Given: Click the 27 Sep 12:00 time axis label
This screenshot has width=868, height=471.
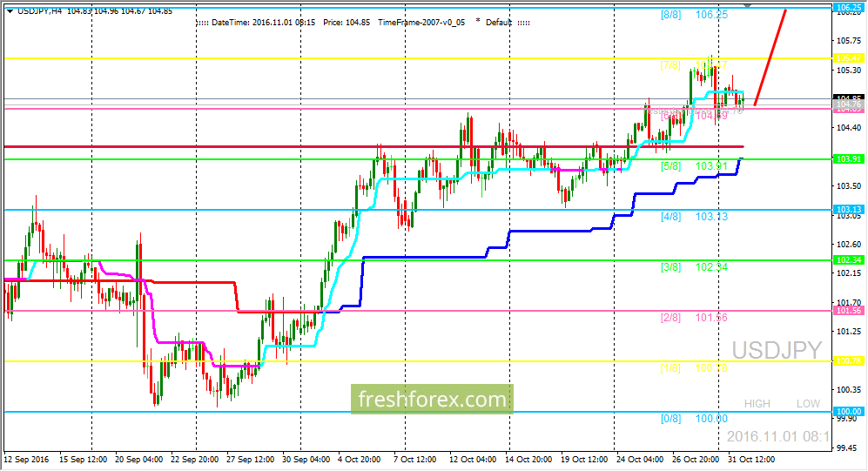Looking at the screenshot, I should click(250, 460).
